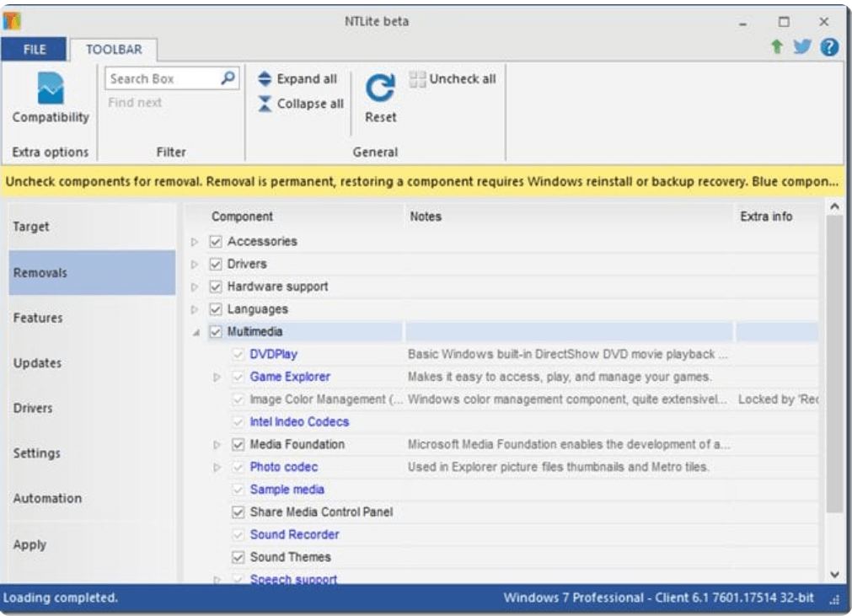The width and height of the screenshot is (852, 616).
Task: Click the vertical scrollbar down arrow
Action: [834, 574]
